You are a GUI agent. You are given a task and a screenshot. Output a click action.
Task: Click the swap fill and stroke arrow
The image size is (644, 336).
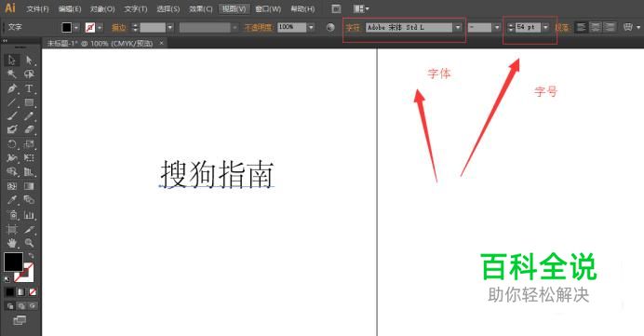click(32, 256)
